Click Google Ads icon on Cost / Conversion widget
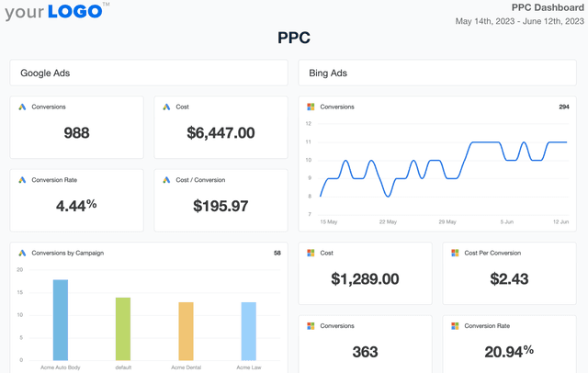Screen dimensions: 588x373 tap(166, 180)
